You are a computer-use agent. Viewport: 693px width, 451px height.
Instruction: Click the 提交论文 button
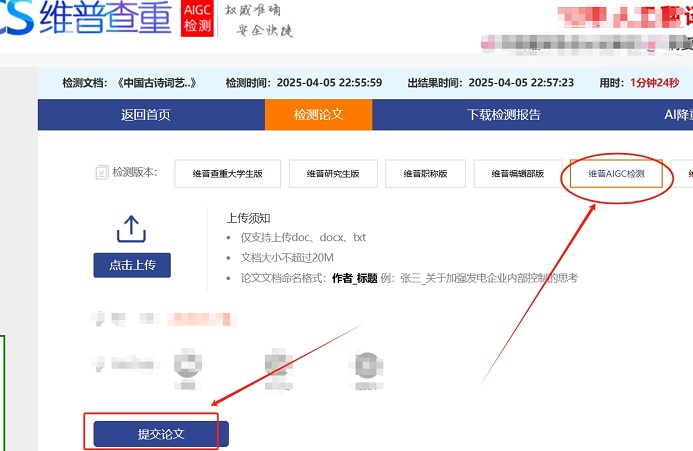161,434
